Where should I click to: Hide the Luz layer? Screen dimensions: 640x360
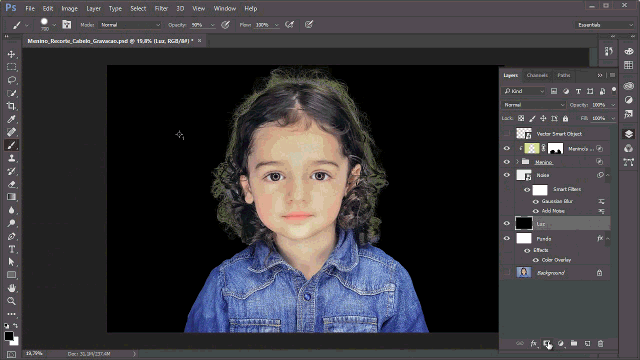[x=507, y=224]
